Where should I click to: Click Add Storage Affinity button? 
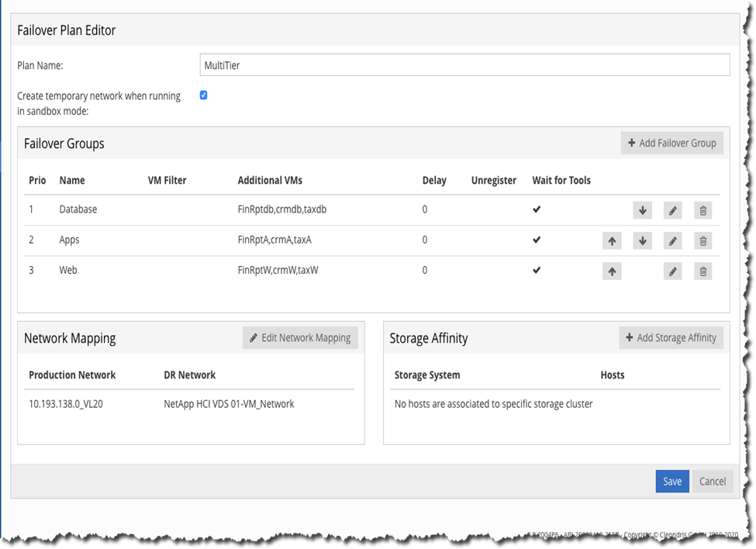click(671, 337)
